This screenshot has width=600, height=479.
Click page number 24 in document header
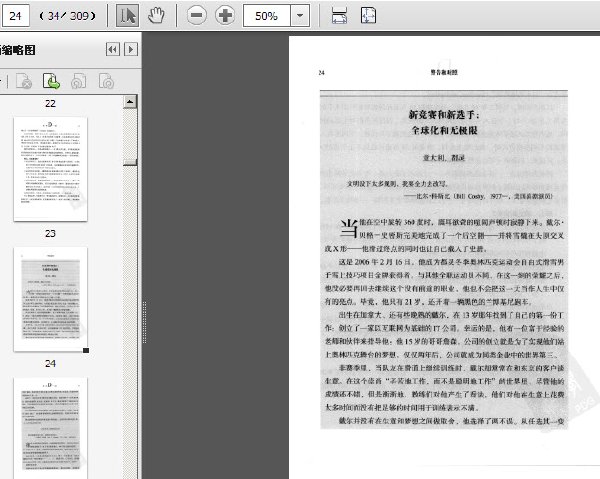pyautogui.click(x=321, y=73)
